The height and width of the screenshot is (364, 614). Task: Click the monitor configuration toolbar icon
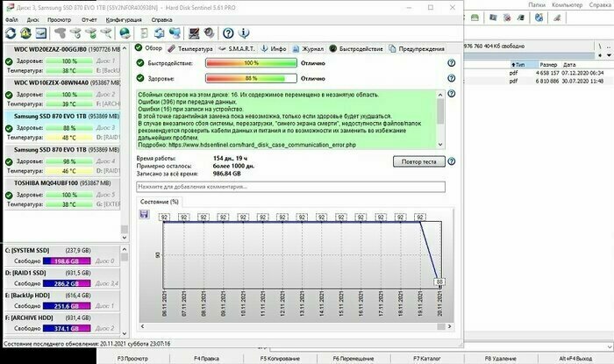coord(194,33)
